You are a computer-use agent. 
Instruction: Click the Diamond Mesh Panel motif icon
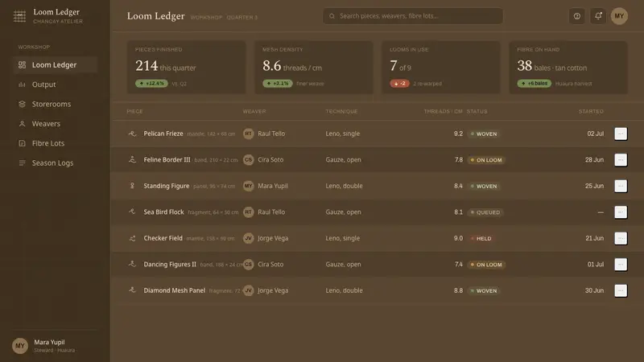tap(132, 290)
